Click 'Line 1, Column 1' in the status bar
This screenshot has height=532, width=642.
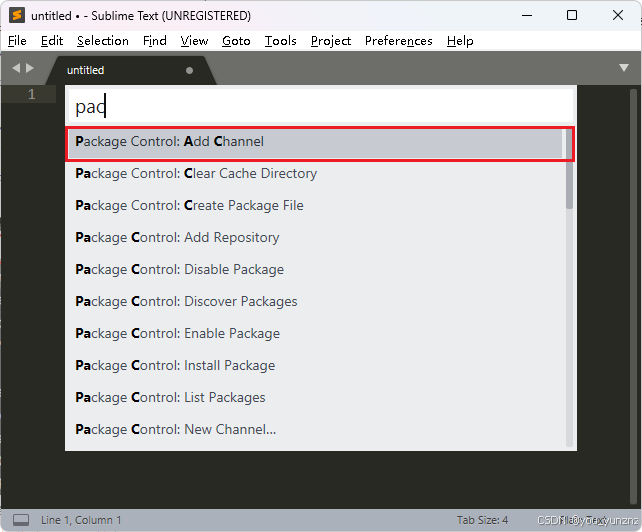click(x=81, y=520)
